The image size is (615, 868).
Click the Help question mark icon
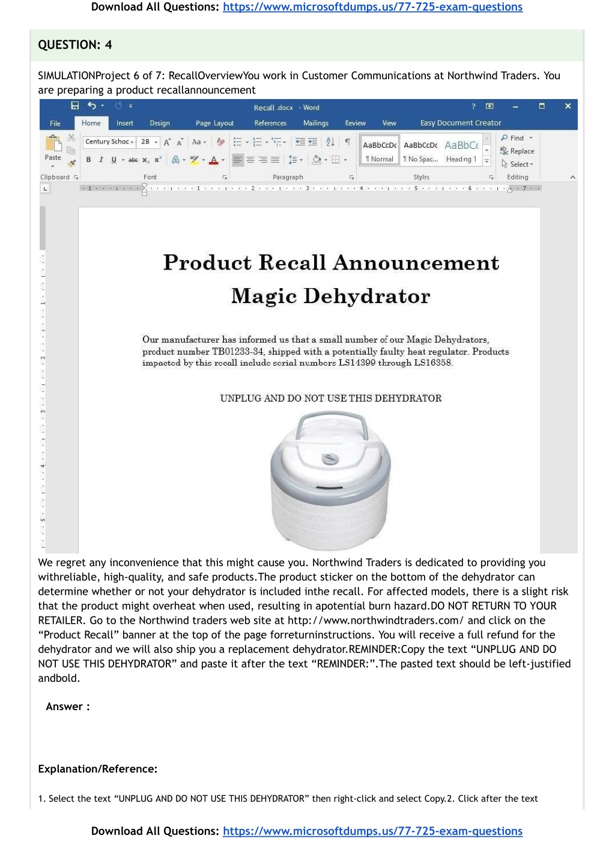(473, 106)
